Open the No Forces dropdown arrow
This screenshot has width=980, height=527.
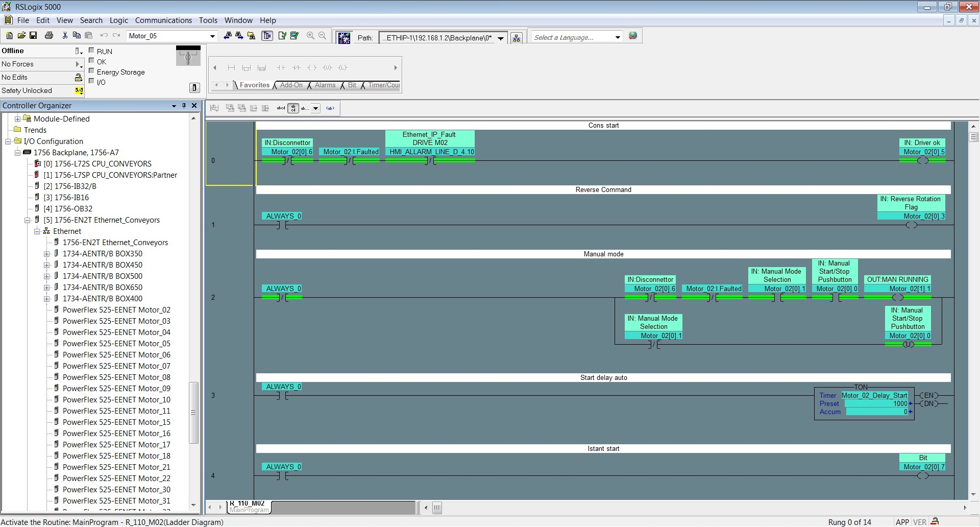[79, 64]
